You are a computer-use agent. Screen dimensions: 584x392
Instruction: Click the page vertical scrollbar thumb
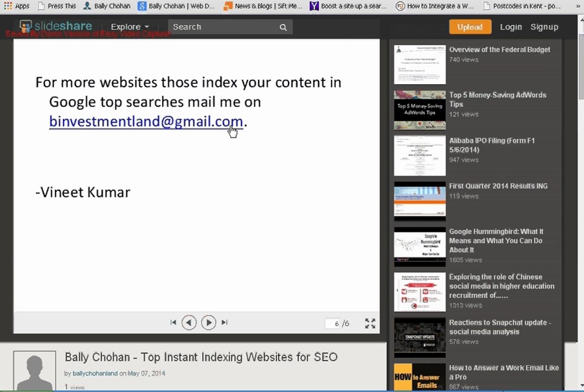pyautogui.click(x=581, y=67)
